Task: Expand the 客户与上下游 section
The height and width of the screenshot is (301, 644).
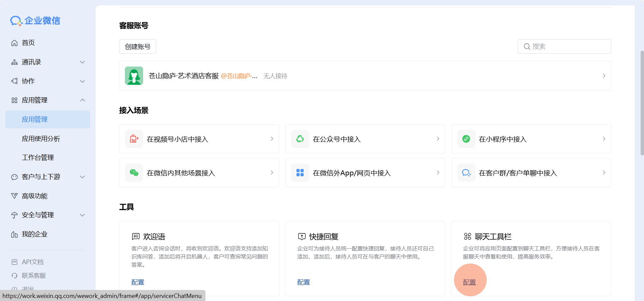Action: pos(82,177)
